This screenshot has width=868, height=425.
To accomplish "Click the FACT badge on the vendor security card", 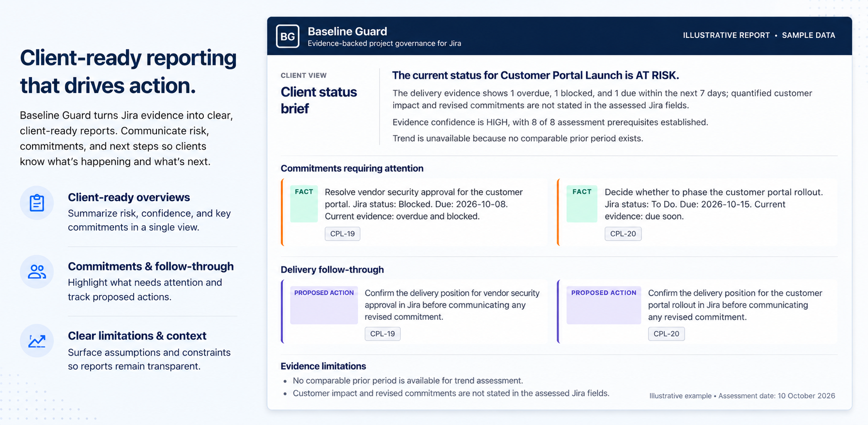I will pyautogui.click(x=304, y=204).
